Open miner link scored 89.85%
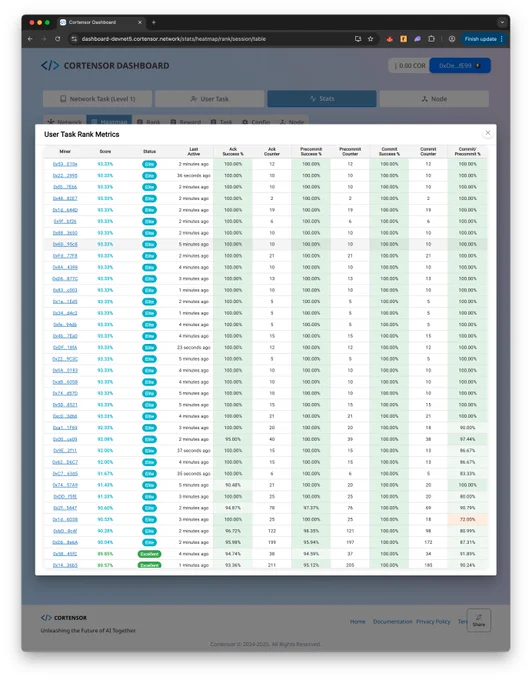Image resolution: width=532 pixels, height=680 pixels. click(65, 554)
